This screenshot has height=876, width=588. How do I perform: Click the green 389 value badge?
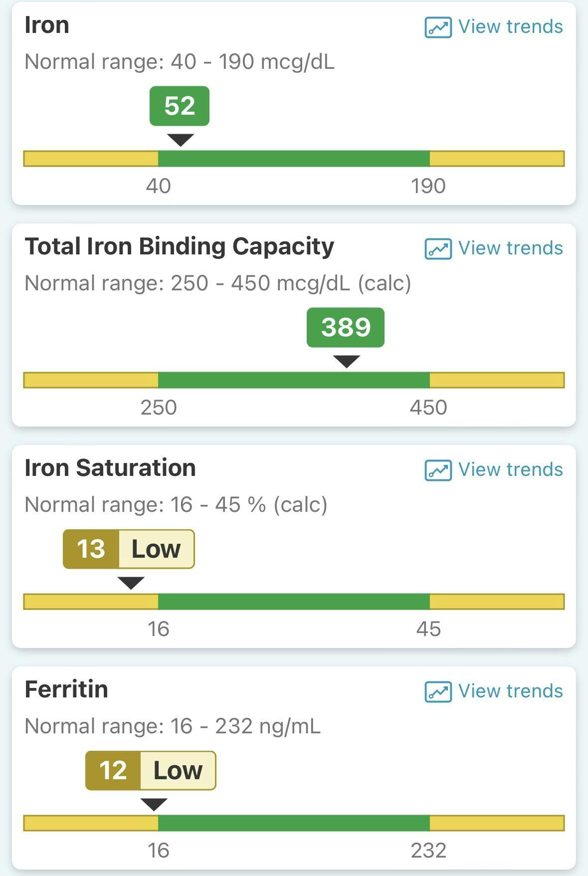point(346,327)
